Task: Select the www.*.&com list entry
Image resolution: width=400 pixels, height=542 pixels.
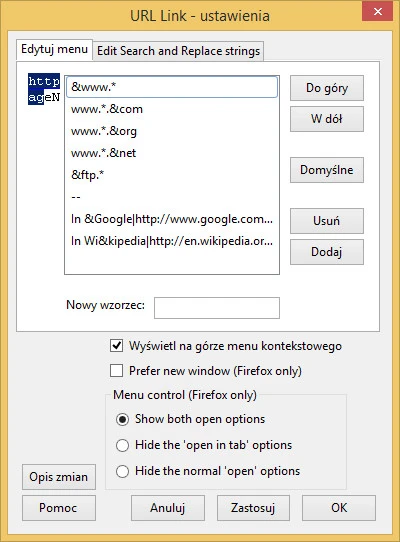Action: [x=172, y=109]
